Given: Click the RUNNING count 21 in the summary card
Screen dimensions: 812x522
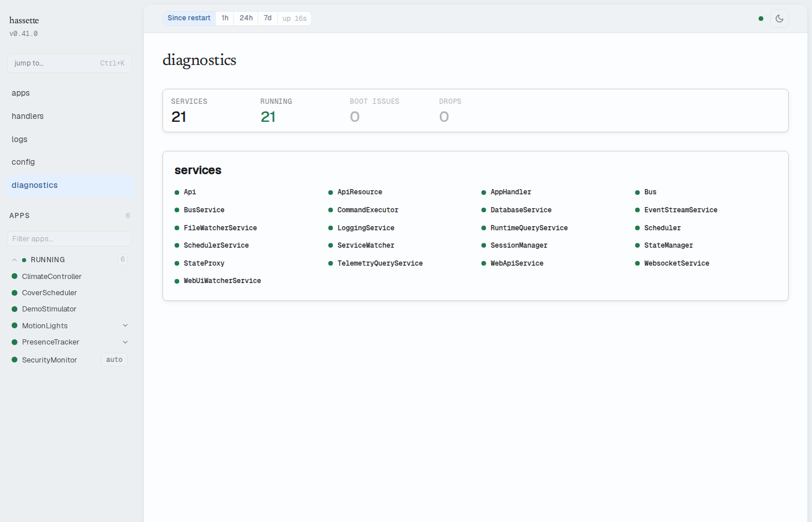Looking at the screenshot, I should pyautogui.click(x=268, y=117).
